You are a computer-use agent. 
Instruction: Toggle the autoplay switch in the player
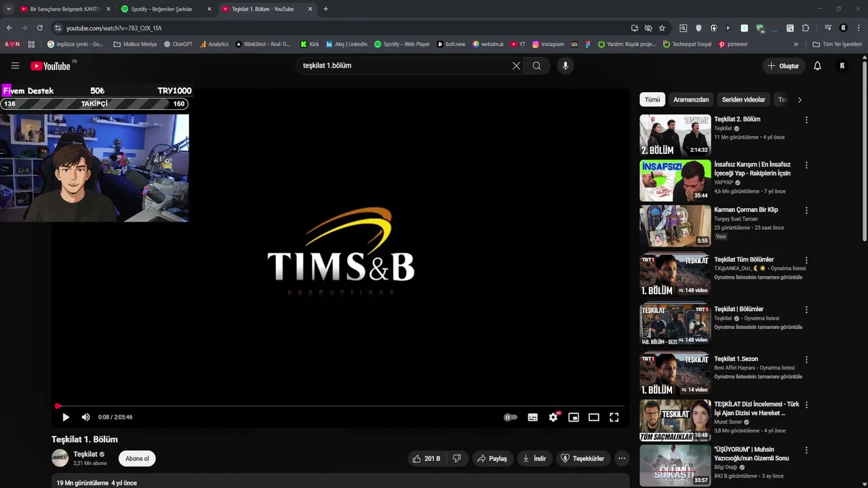point(511,418)
